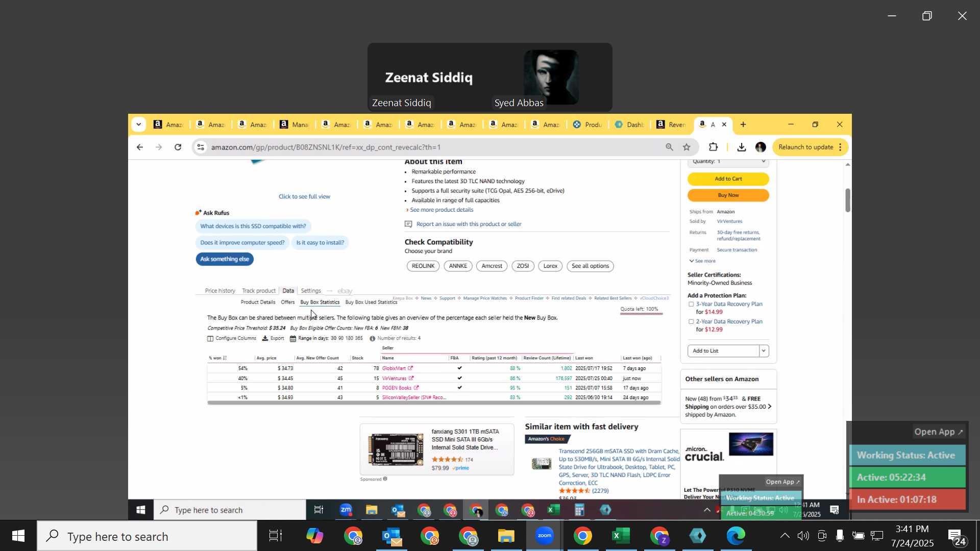Open Task View on the outer taskbar
This screenshot has width=980, height=551.
click(276, 536)
